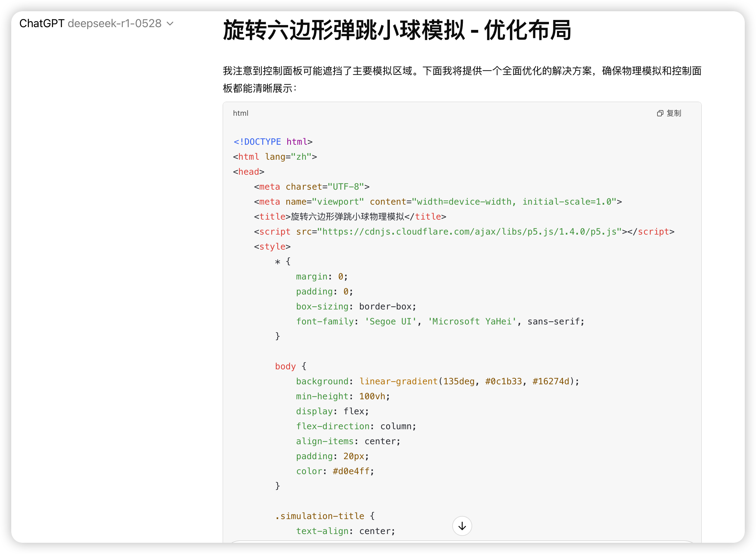Click the html language label of code block
Viewport: 756px width, 554px height.
pyautogui.click(x=240, y=113)
